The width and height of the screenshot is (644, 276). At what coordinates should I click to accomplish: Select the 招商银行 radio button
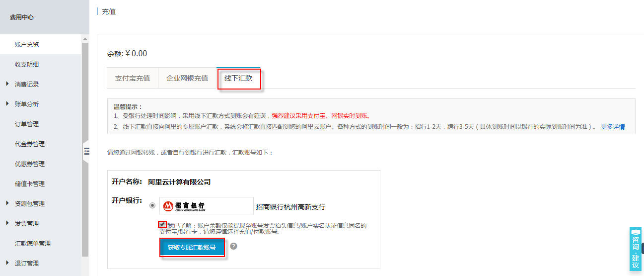152,205
